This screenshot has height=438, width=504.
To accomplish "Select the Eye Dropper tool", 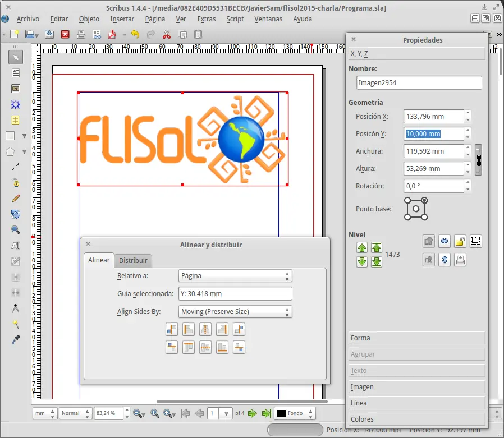I will pos(15,339).
